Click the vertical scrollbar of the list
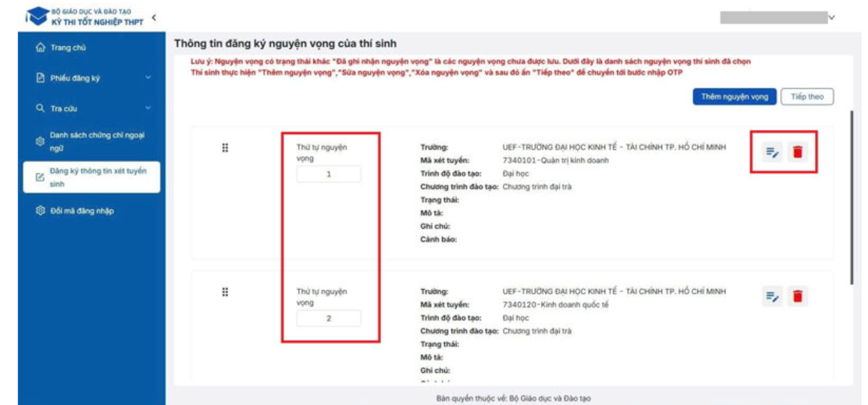 [x=852, y=197]
